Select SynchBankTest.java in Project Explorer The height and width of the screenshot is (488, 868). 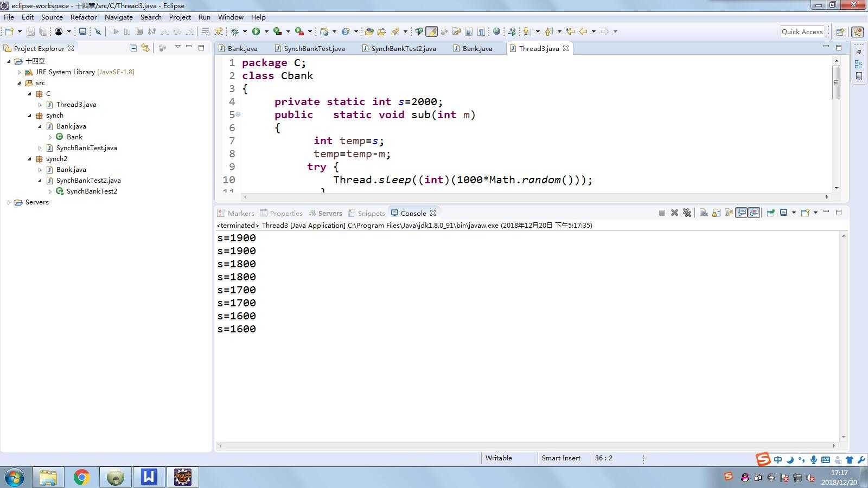point(86,148)
